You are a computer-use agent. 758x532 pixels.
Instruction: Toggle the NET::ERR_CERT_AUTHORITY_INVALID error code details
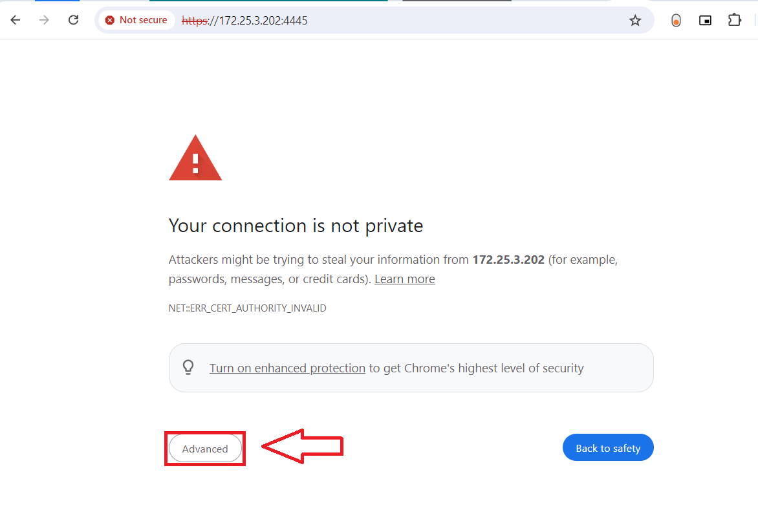247,308
